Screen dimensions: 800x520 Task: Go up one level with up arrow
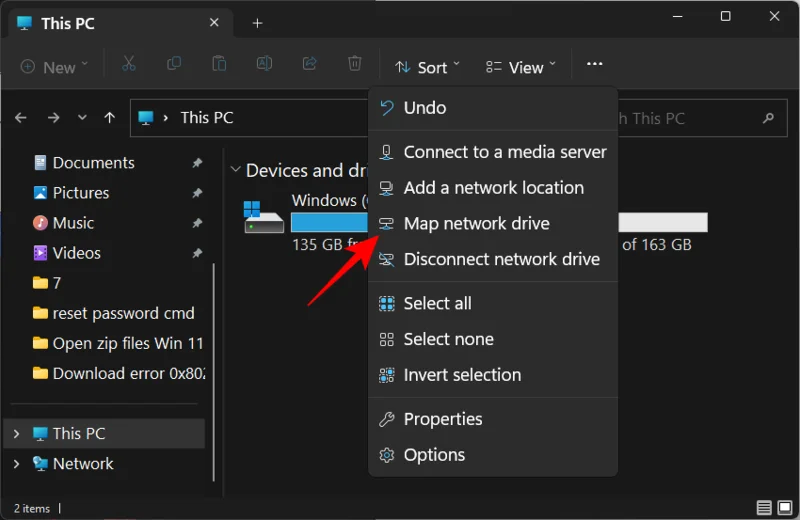click(109, 118)
